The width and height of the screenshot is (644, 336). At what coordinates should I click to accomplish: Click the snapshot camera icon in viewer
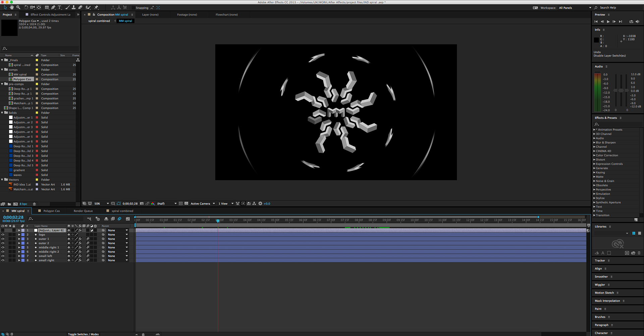click(142, 204)
